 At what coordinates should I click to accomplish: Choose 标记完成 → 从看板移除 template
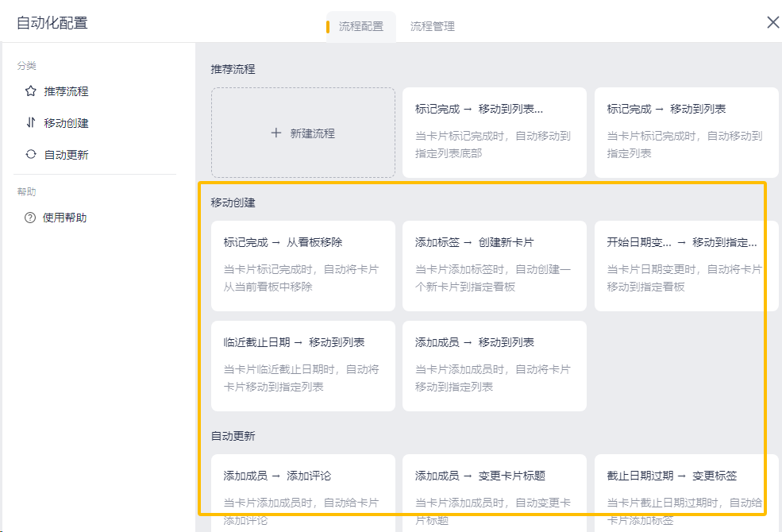(x=303, y=265)
